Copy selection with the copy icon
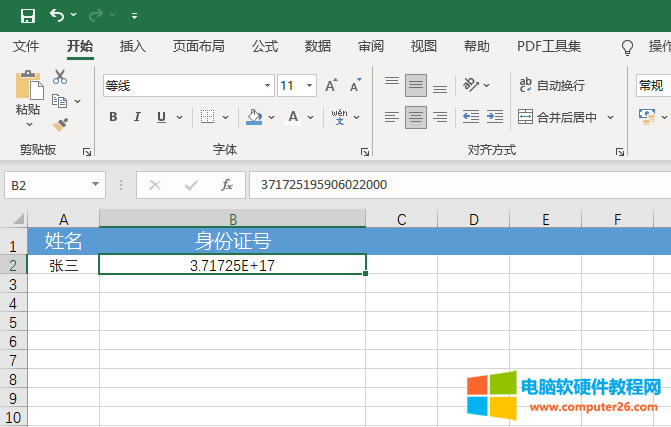The image size is (671, 427). tap(59, 101)
